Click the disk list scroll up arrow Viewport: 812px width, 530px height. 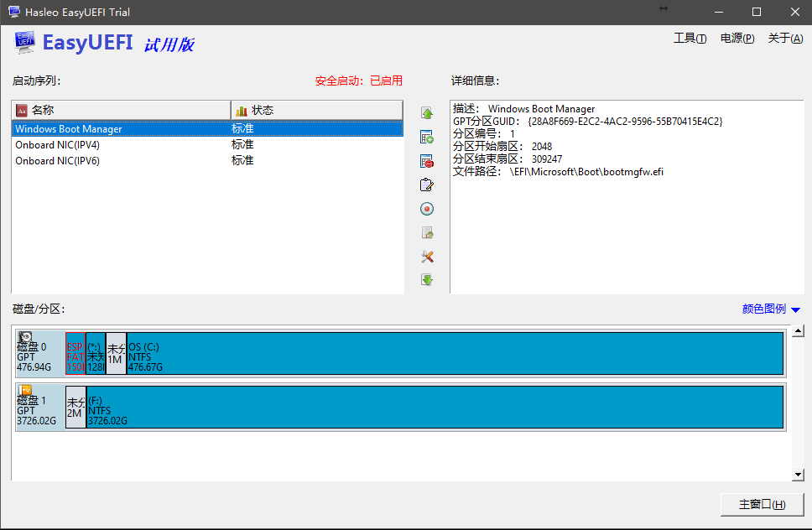[798, 330]
